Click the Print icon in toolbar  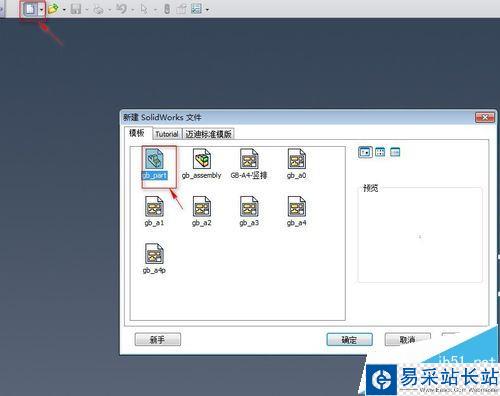pos(99,10)
